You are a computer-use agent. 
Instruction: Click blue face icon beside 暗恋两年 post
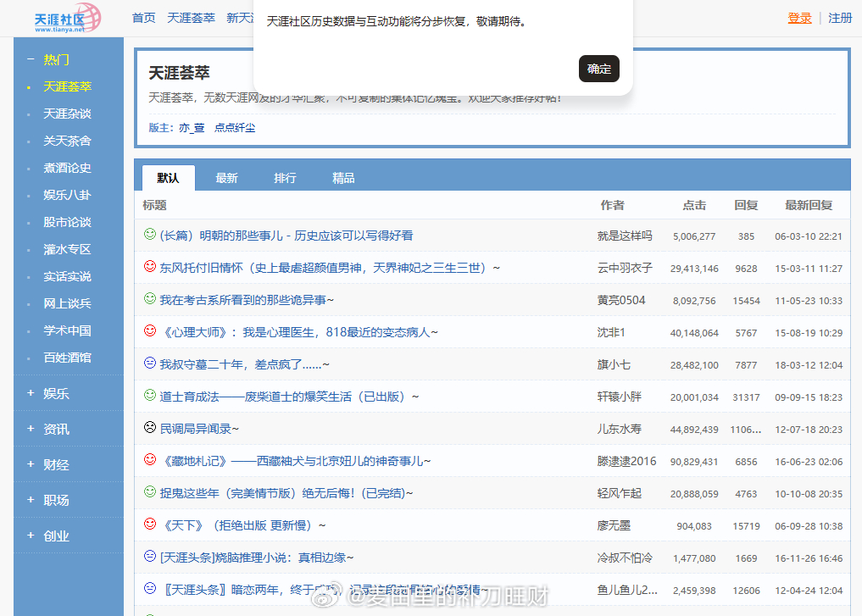point(150,588)
